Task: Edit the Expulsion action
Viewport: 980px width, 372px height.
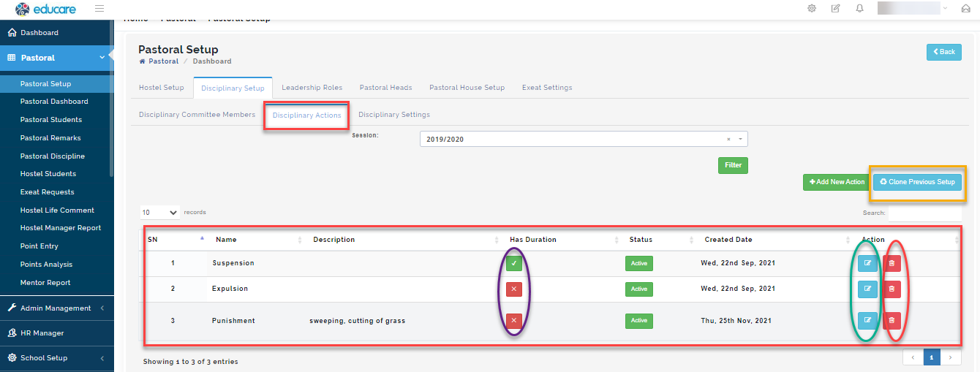Action: (x=867, y=289)
